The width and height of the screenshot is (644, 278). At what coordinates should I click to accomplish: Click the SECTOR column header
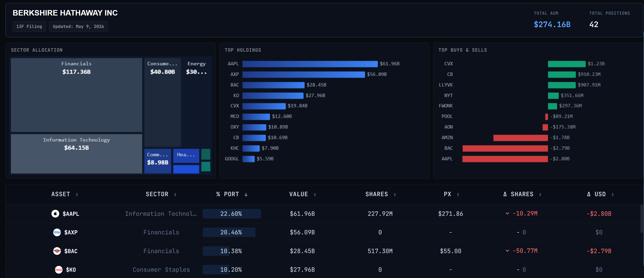(x=157, y=194)
